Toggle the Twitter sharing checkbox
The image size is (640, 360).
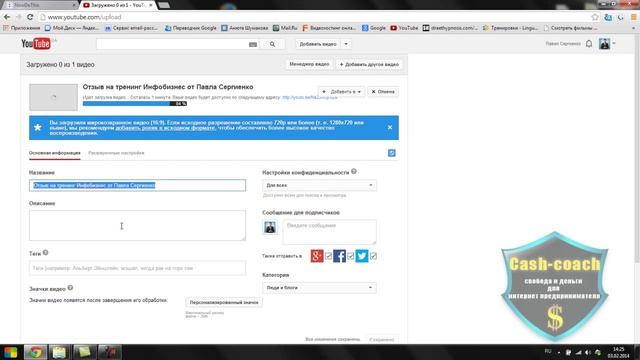(373, 256)
